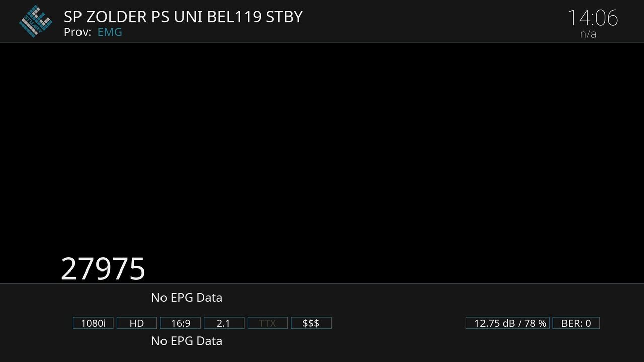The image size is (644, 362).
Task: Click the infobar top border below channel number
Action: tap(322, 283)
